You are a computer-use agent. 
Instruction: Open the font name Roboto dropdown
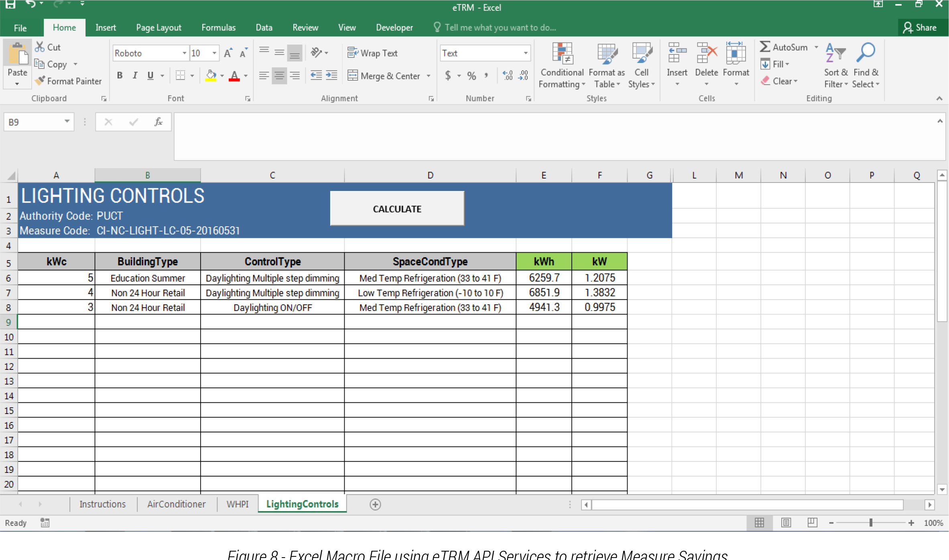click(x=184, y=53)
